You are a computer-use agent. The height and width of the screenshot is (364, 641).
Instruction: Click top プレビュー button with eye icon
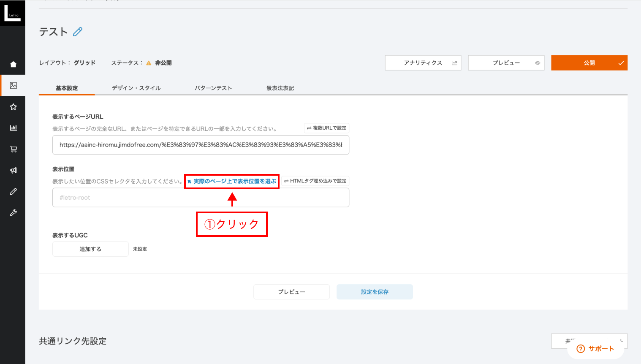tap(506, 63)
